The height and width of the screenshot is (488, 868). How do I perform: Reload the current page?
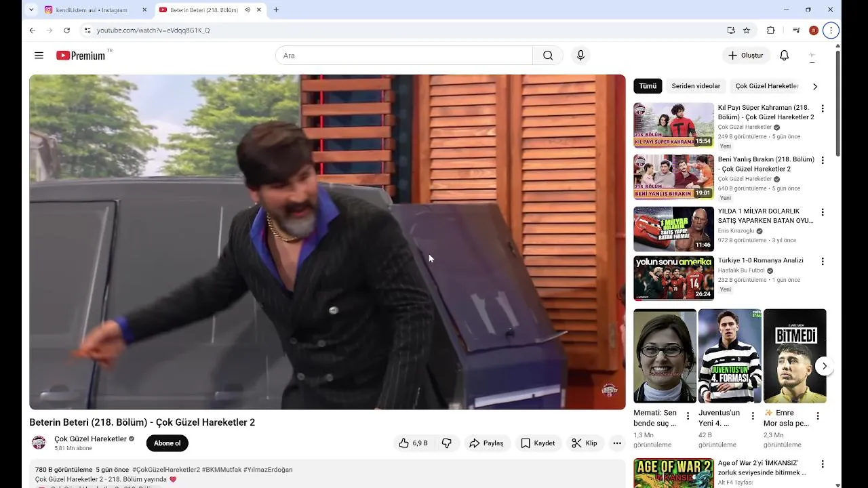[x=66, y=30]
